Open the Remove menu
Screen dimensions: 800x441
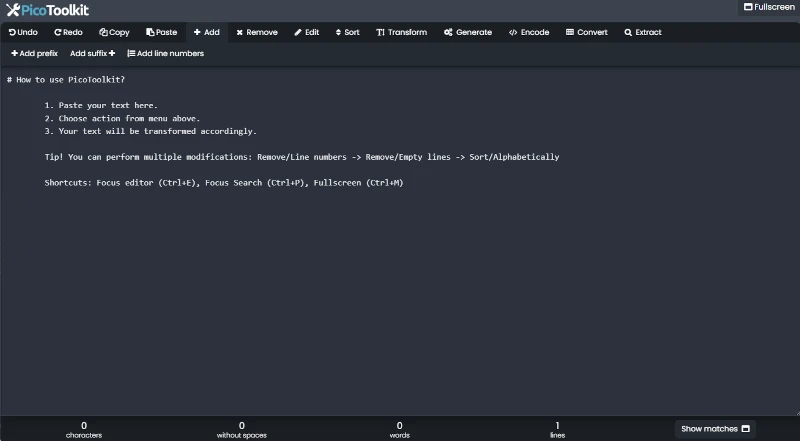[x=257, y=32]
